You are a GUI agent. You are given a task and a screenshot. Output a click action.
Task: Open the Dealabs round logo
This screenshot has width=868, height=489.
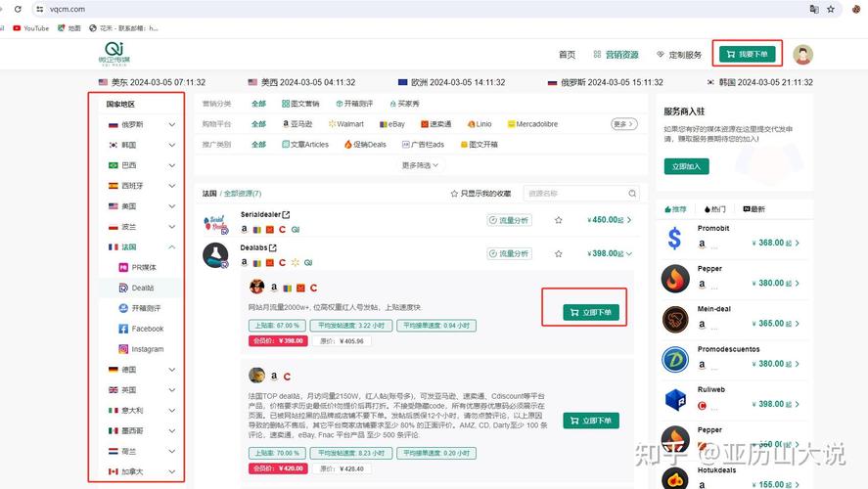[x=215, y=255]
